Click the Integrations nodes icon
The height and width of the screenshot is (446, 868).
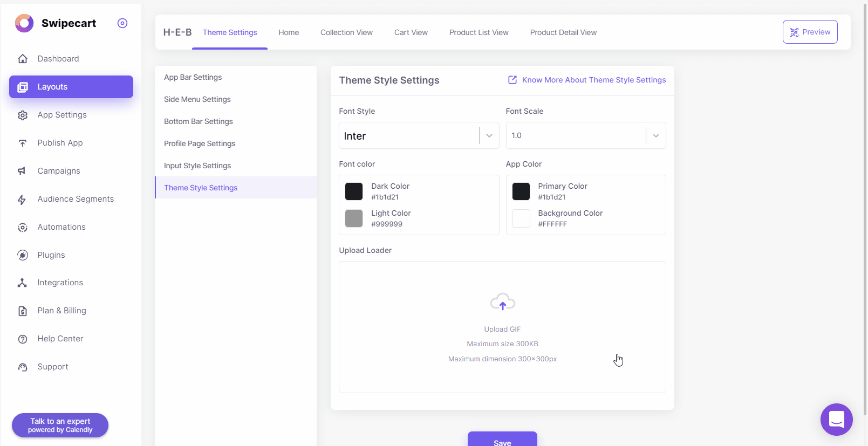(22, 283)
